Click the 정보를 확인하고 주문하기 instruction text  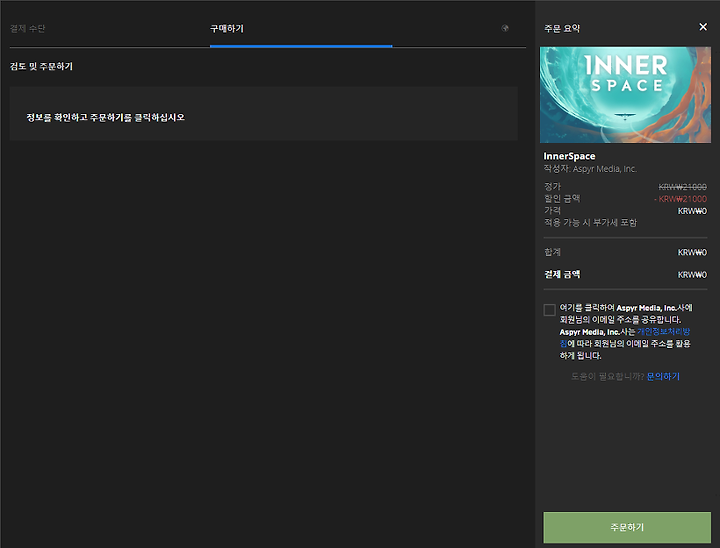(106, 118)
